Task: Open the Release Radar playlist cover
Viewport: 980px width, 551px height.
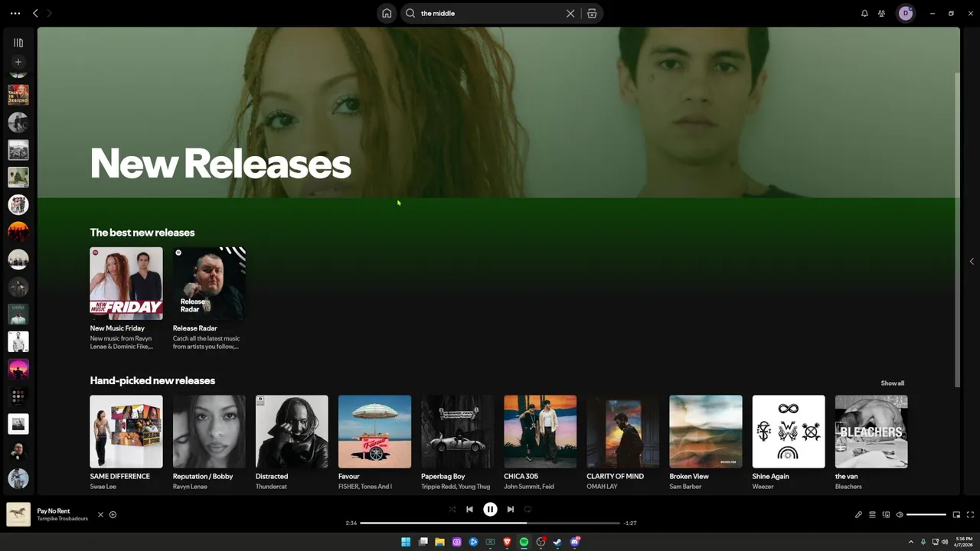Action: click(209, 283)
